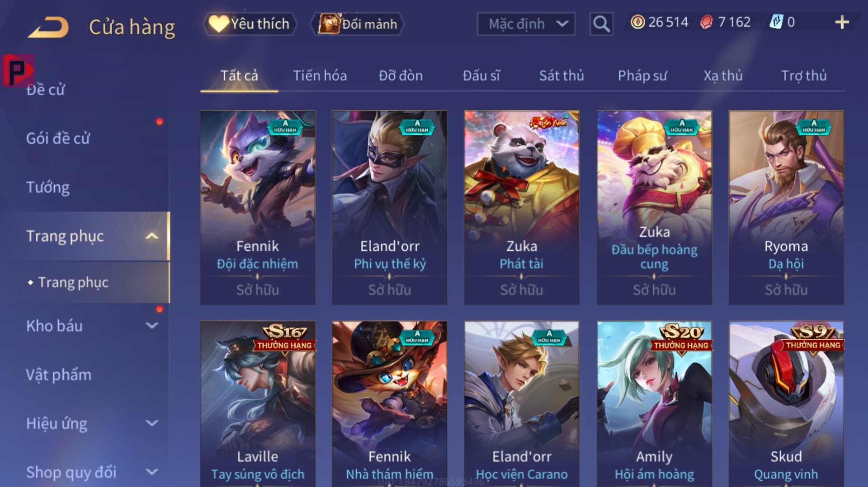This screenshot has width=868, height=487.
Task: Open Gói đề cử in sidebar
Action: tap(58, 138)
